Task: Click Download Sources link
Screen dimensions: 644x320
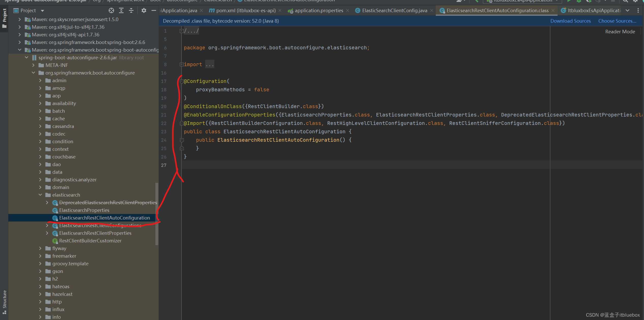Action: (x=570, y=21)
